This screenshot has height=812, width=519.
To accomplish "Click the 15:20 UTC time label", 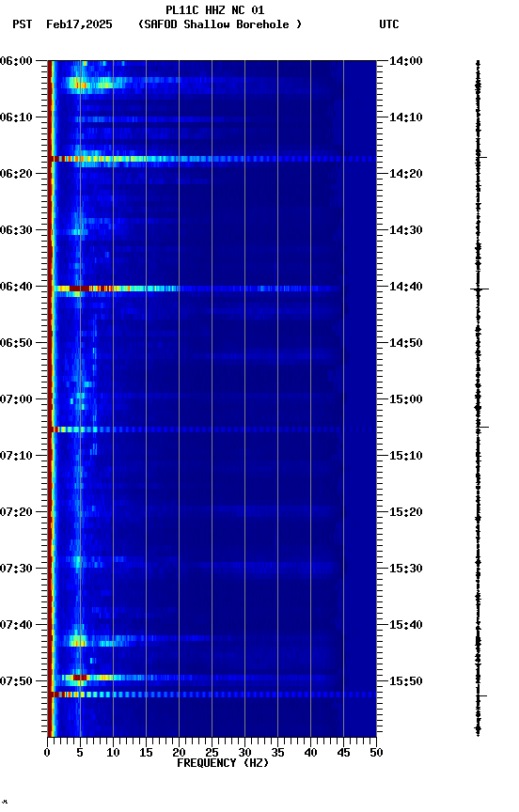I will (x=406, y=513).
